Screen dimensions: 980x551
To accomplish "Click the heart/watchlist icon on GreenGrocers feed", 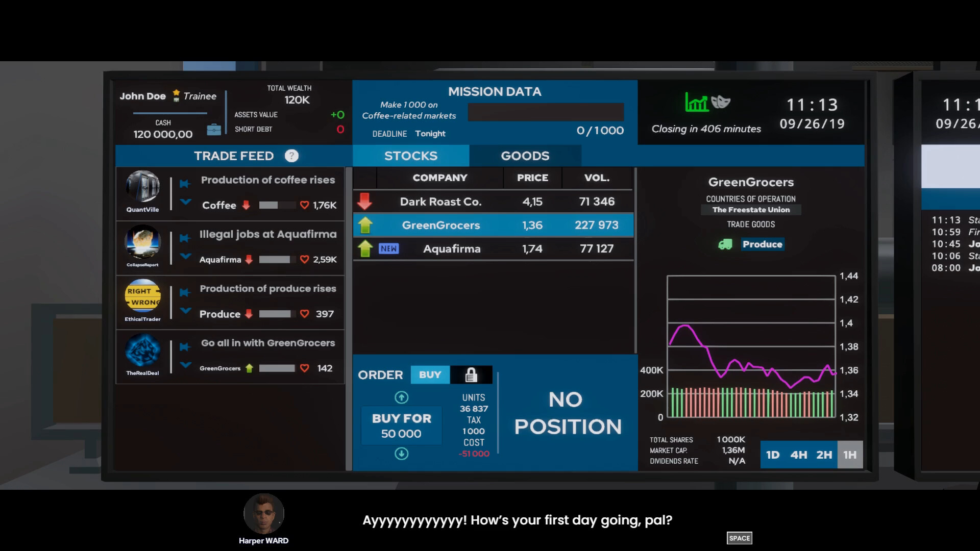I will [306, 367].
